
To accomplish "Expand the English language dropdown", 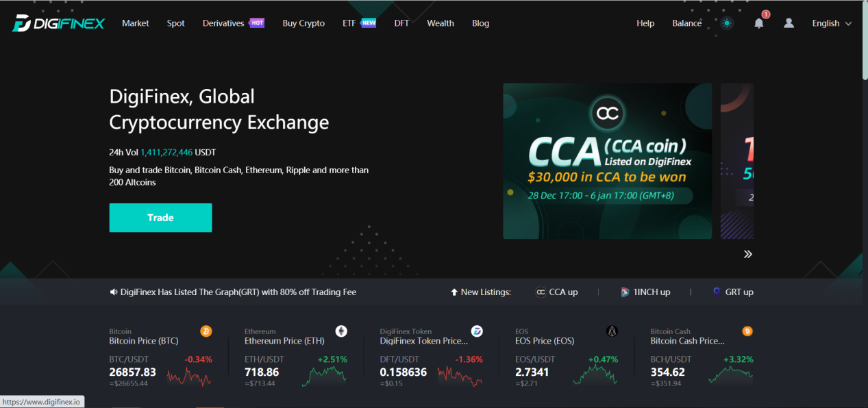I will (x=831, y=23).
